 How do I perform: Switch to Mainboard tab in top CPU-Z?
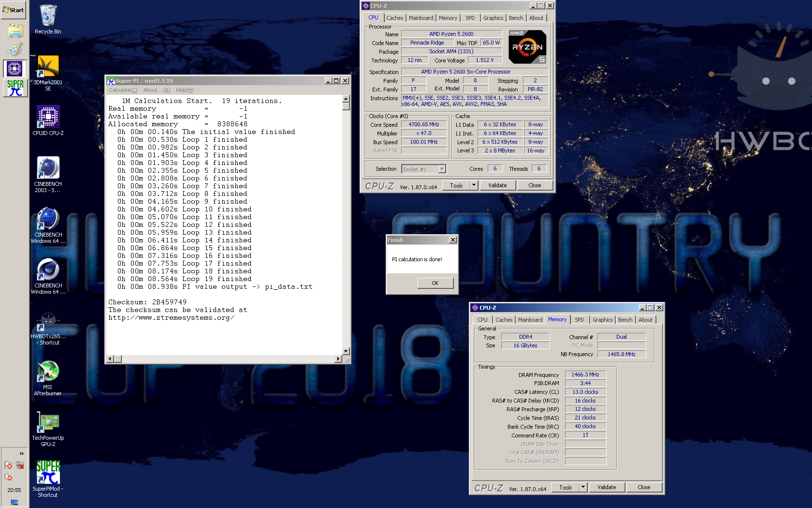point(421,18)
